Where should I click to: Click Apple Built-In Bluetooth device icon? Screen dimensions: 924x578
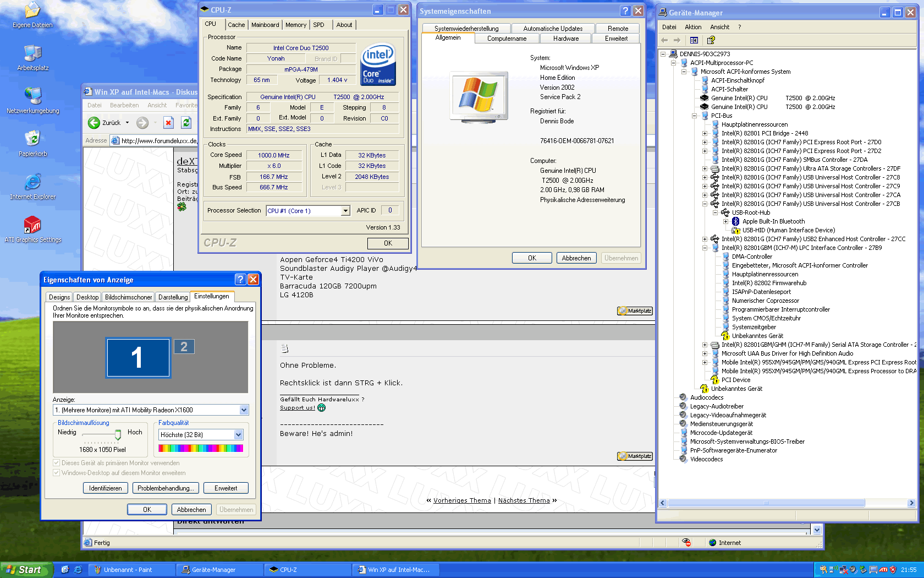[x=735, y=221]
